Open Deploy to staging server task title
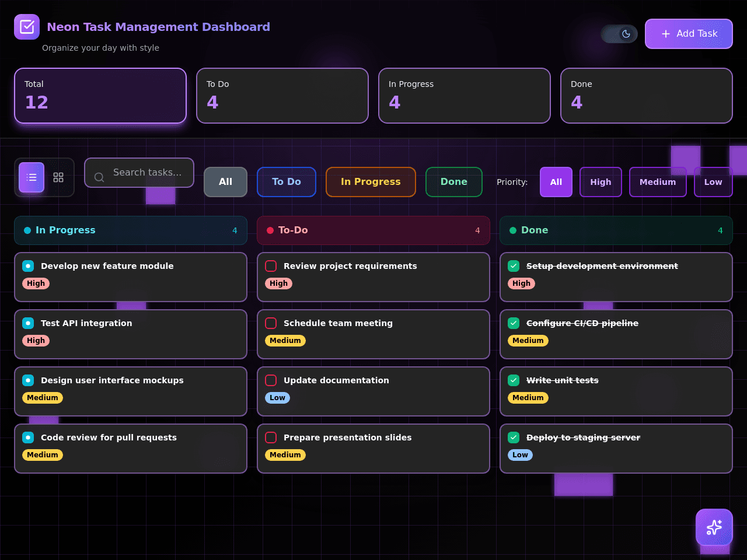This screenshot has height=560, width=747. coord(584,437)
